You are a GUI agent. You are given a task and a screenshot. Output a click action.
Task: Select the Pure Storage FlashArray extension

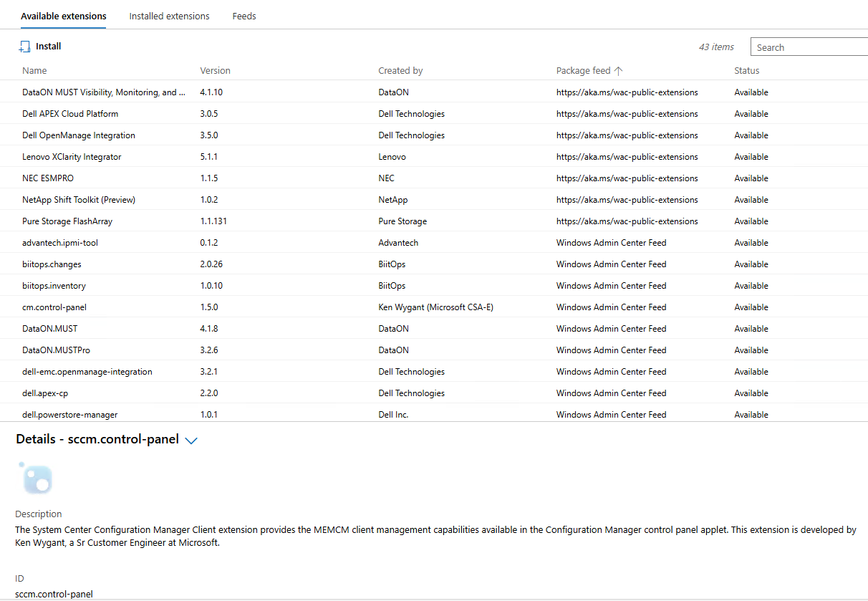[67, 221]
